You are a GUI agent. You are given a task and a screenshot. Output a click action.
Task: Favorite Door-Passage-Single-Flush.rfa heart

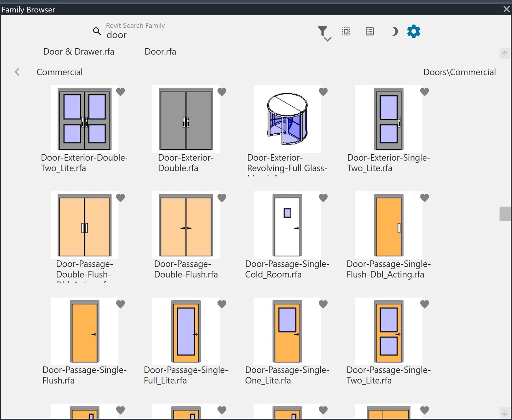point(120,304)
